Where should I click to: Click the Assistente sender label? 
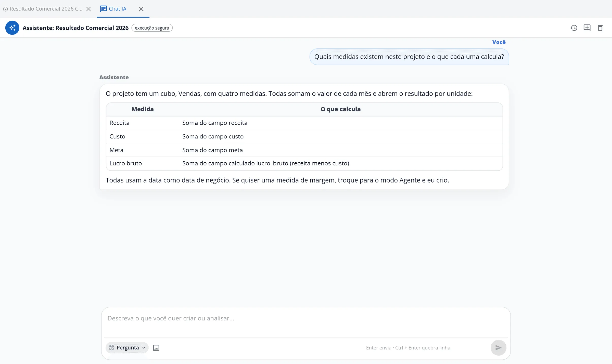point(114,77)
